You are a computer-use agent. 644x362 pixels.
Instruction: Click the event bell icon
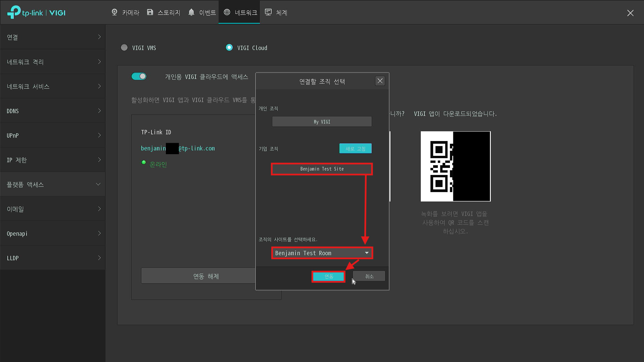coord(191,12)
